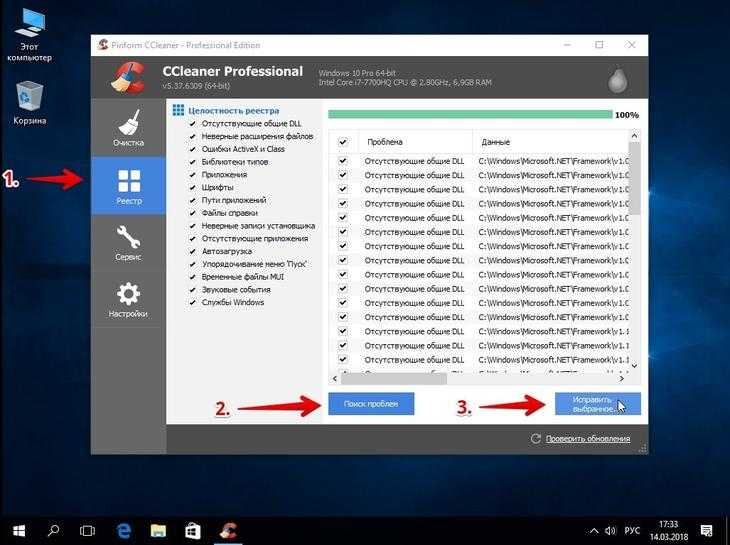Open taskbar search magnifier
This screenshot has height=545, width=730.
click(53, 531)
